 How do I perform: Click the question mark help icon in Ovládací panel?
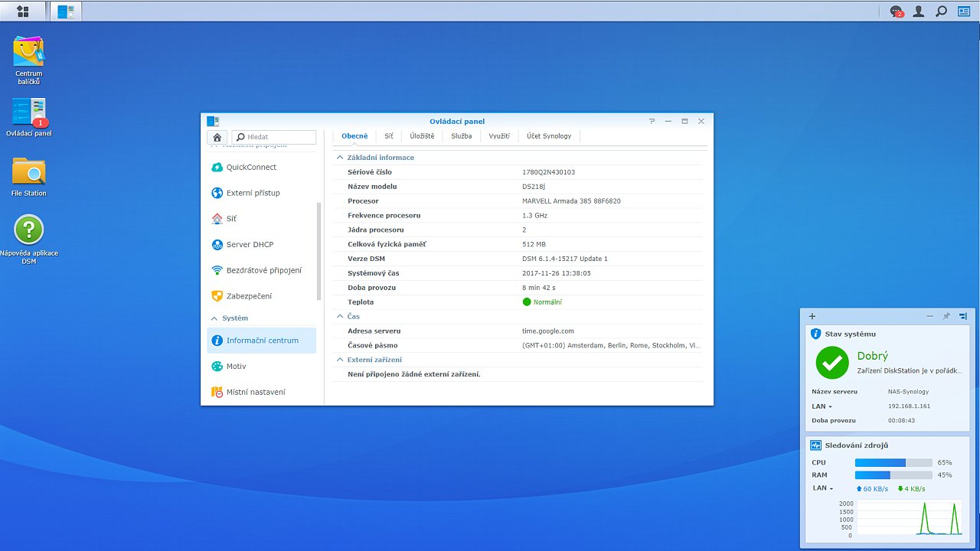click(x=652, y=121)
